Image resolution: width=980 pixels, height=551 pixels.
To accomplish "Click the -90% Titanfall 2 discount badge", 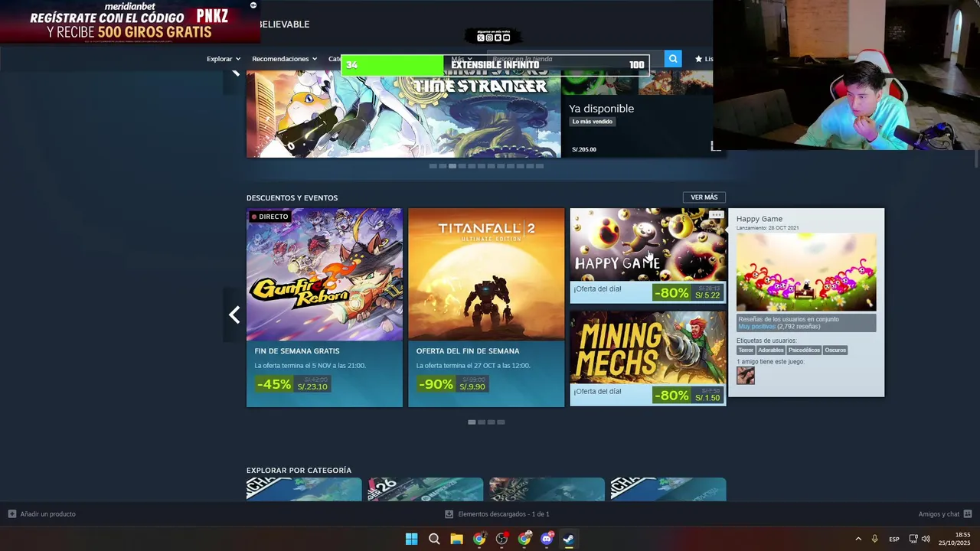I will pyautogui.click(x=436, y=385).
